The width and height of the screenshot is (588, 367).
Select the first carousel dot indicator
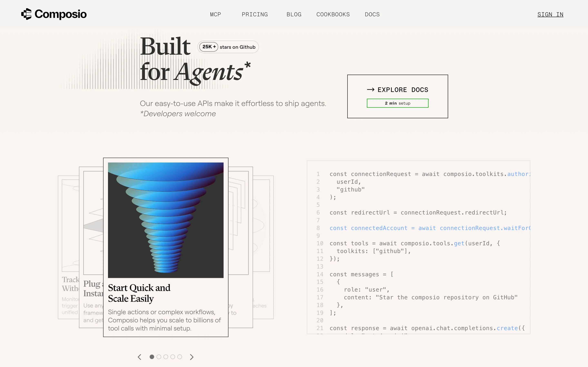[x=152, y=357]
